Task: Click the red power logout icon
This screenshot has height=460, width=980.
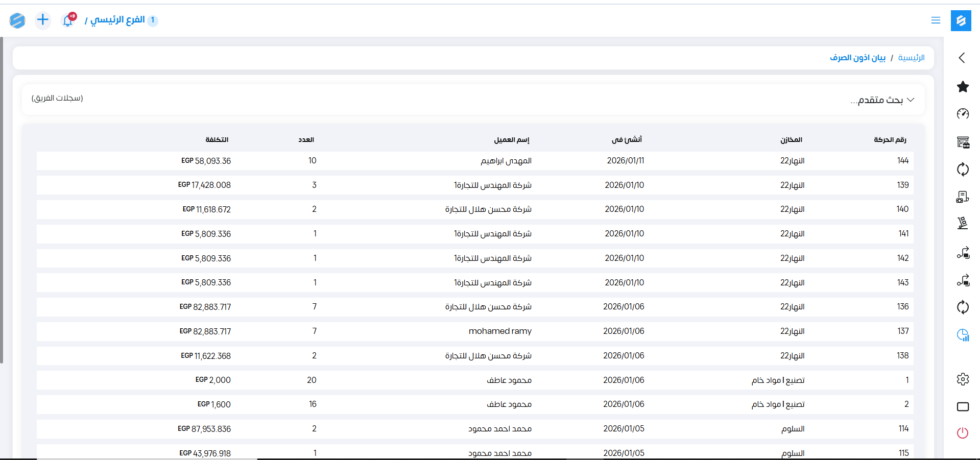Action: tap(963, 433)
